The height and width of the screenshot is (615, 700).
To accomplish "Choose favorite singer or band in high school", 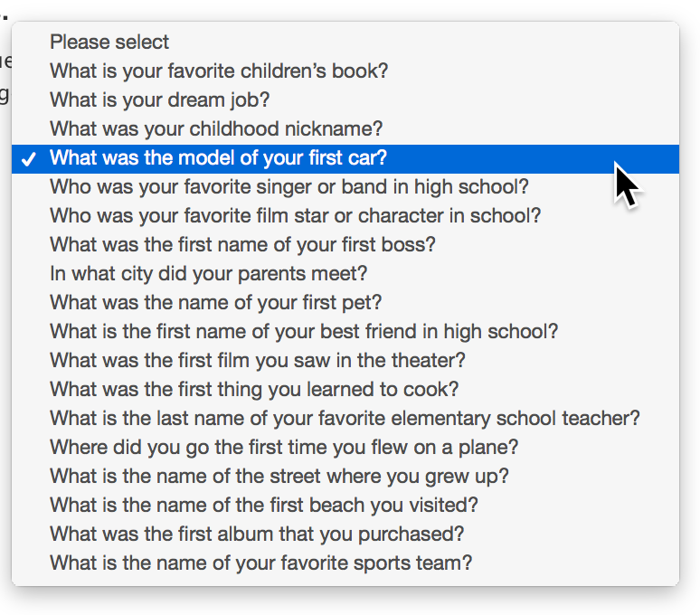I will [x=345, y=187].
